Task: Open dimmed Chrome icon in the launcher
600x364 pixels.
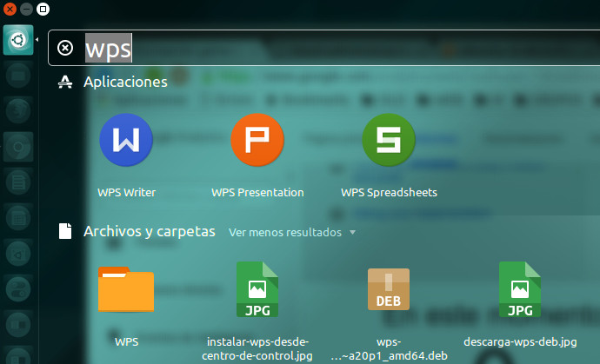Action: pos(18,147)
